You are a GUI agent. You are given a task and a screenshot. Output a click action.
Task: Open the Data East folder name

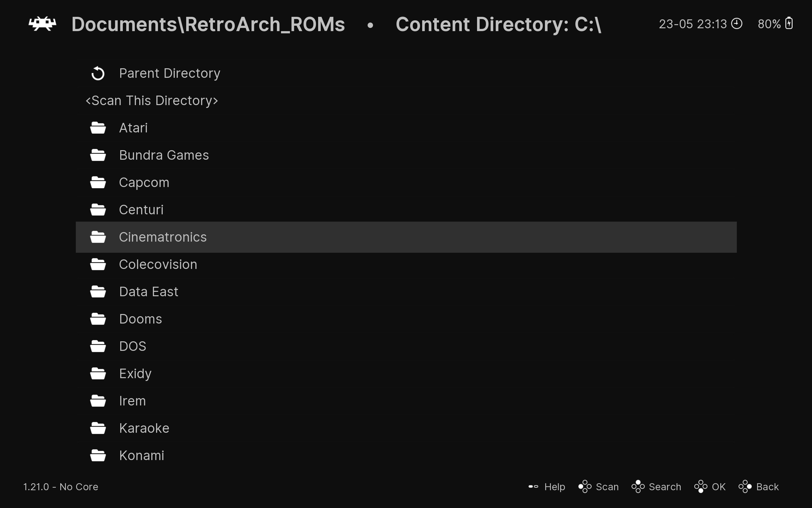tap(149, 292)
